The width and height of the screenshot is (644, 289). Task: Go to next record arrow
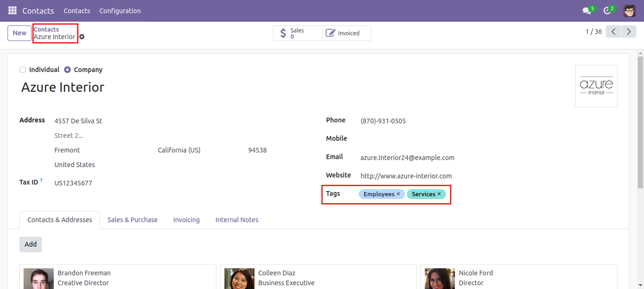628,32
